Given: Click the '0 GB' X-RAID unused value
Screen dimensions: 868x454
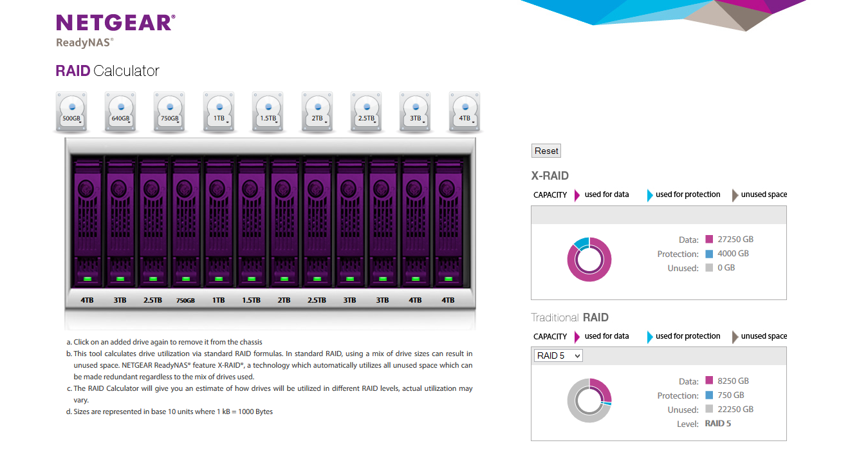Looking at the screenshot, I should pyautogui.click(x=726, y=268).
